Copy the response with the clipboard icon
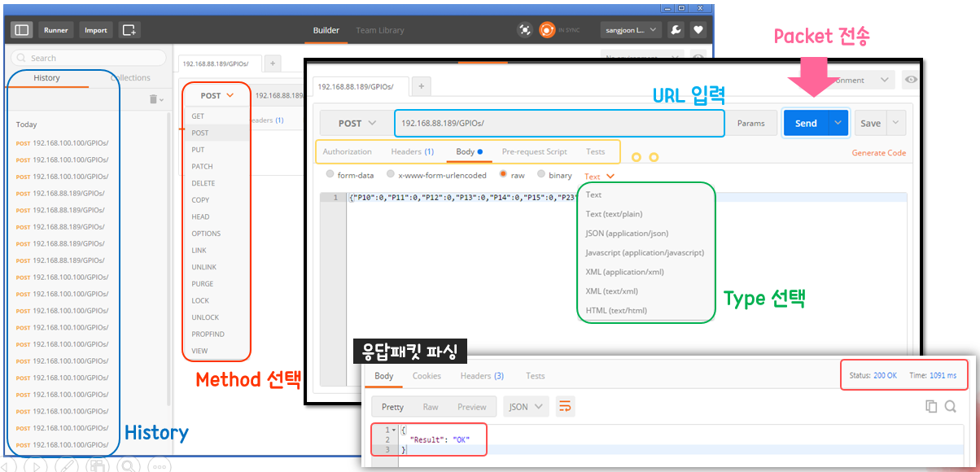Screen dimensions: 980x472 coord(931,406)
